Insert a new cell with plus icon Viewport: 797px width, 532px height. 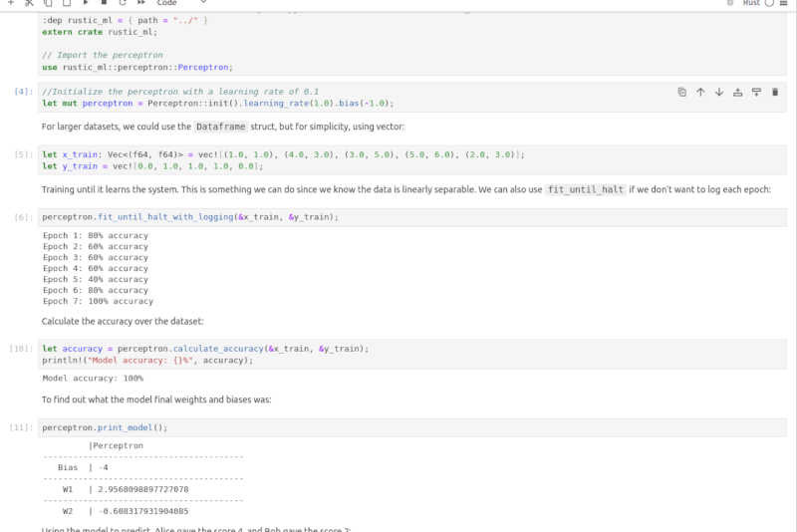(11, 3)
